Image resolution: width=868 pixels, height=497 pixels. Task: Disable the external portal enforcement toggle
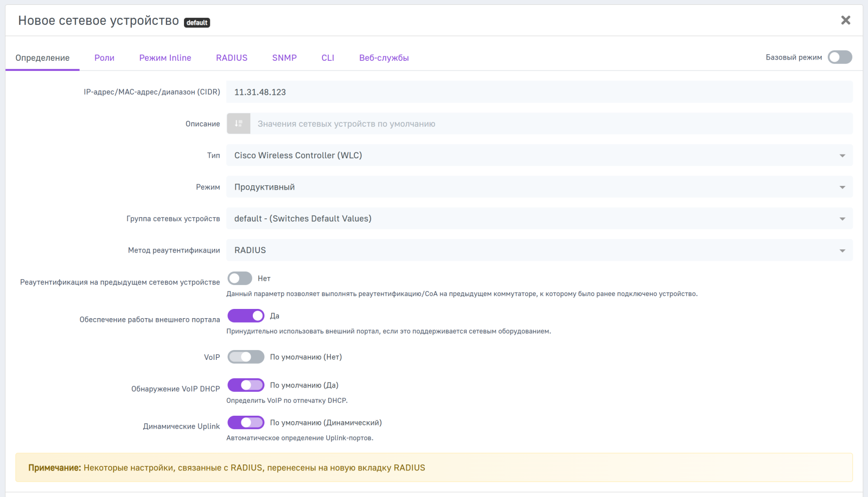(246, 316)
